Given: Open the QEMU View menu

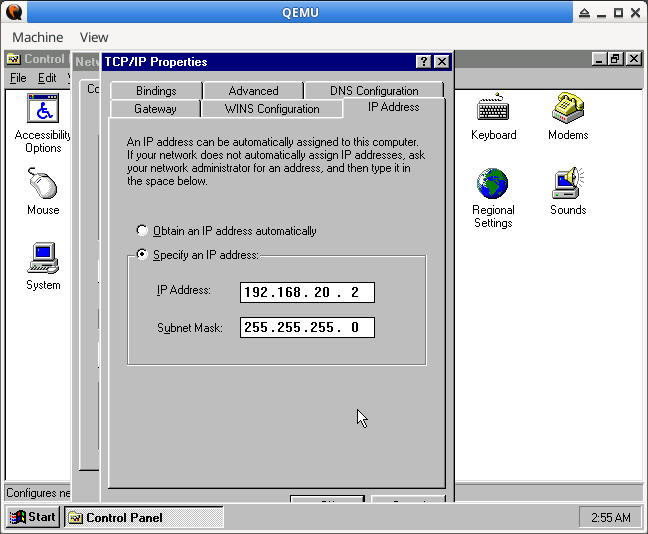Looking at the screenshot, I should (x=94, y=37).
